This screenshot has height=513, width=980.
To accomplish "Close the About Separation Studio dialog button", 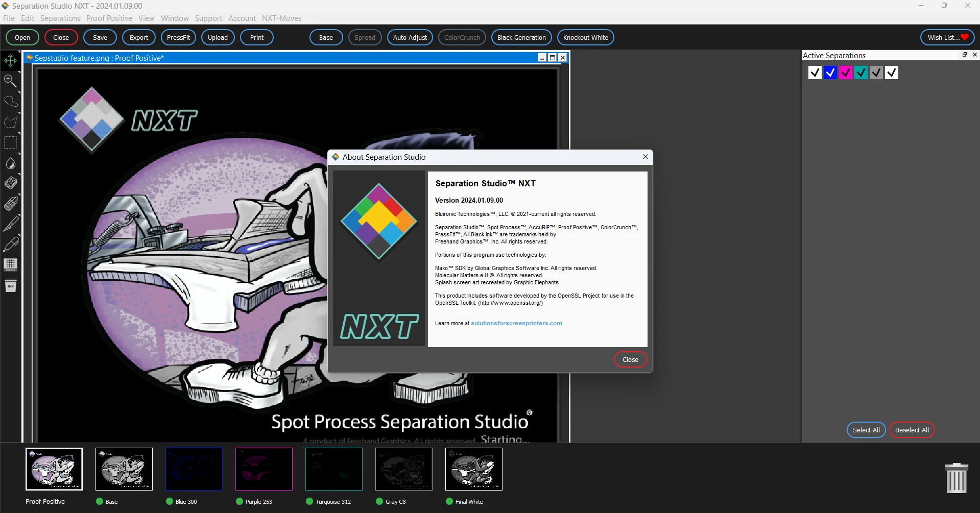I will tap(630, 359).
